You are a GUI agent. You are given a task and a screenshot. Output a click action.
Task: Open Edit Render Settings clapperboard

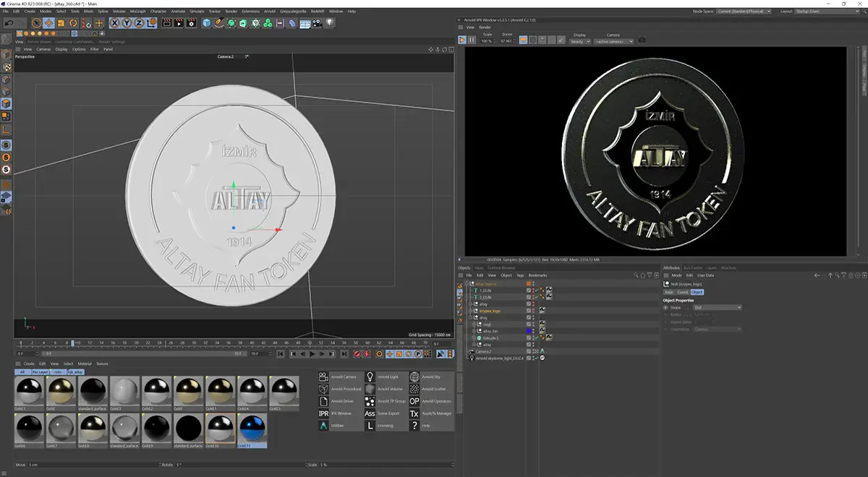coord(191,23)
